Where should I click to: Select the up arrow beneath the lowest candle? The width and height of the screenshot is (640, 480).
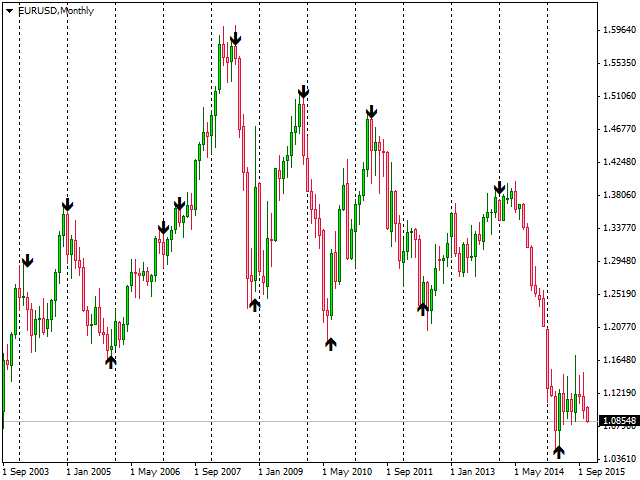pos(559,452)
